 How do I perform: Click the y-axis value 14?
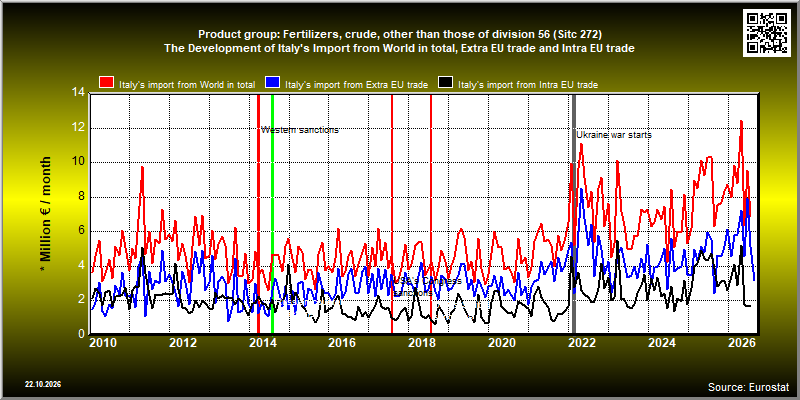(x=78, y=93)
